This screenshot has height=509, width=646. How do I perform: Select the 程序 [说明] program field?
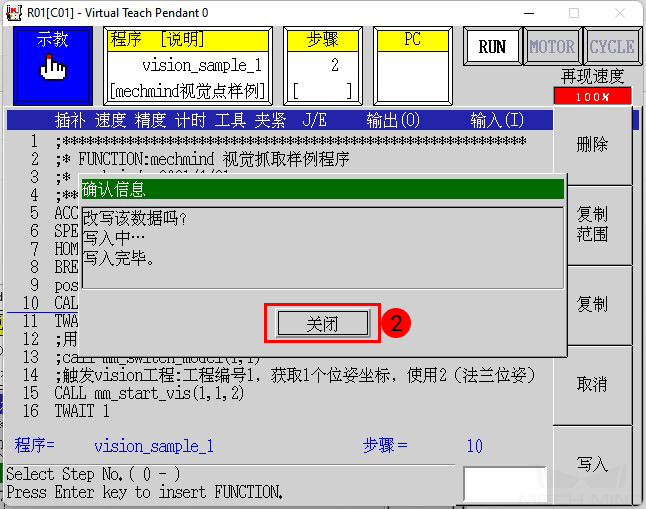[x=188, y=66]
